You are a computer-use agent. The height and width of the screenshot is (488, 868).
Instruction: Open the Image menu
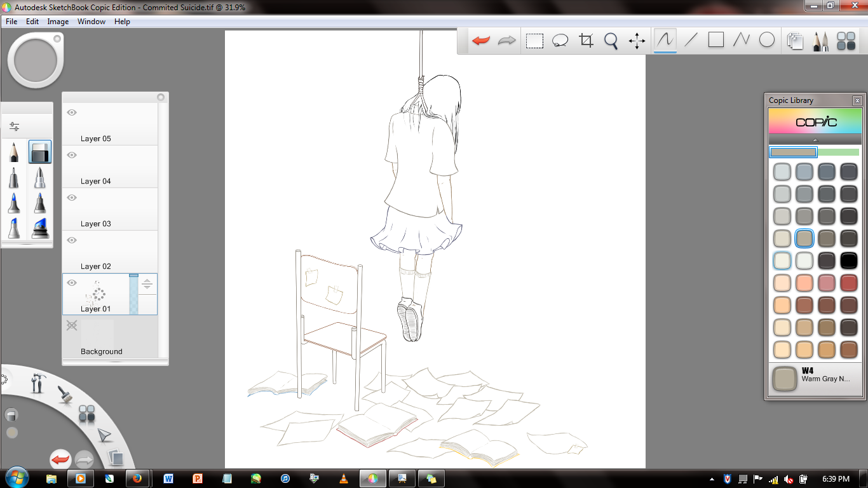[x=58, y=21]
